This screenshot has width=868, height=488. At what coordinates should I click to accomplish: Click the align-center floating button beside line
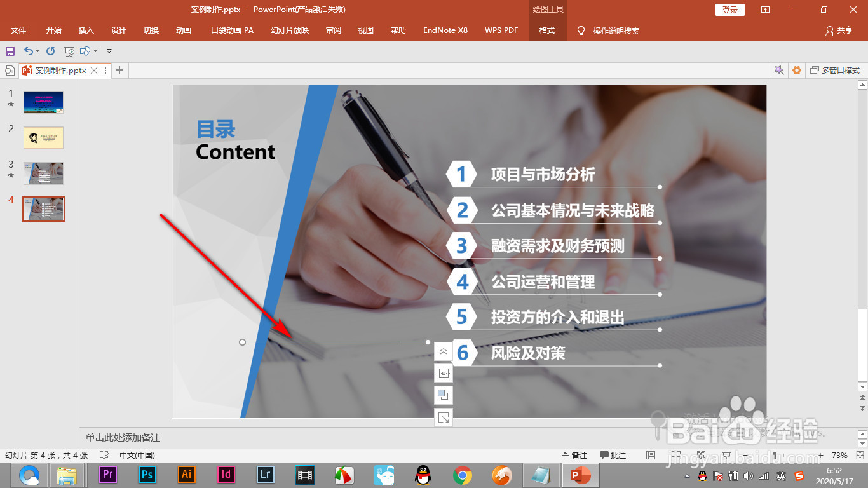pyautogui.click(x=444, y=374)
